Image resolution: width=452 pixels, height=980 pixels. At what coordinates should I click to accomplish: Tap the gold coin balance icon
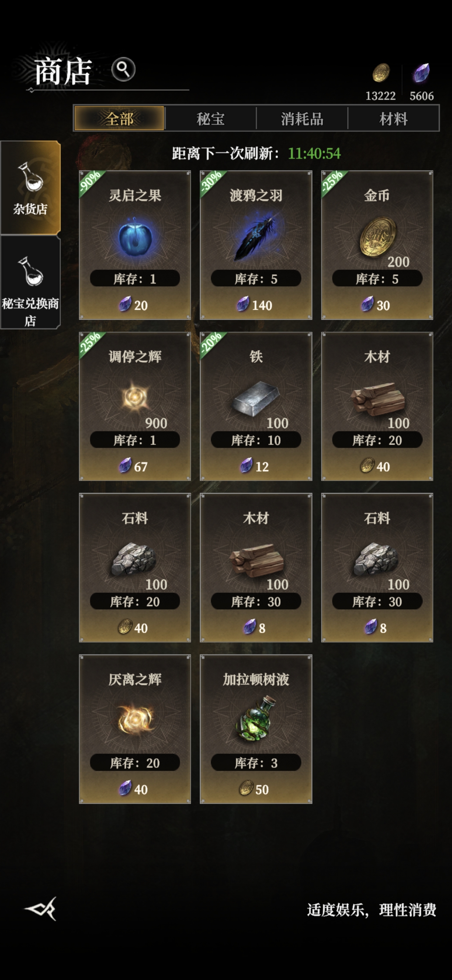[381, 73]
